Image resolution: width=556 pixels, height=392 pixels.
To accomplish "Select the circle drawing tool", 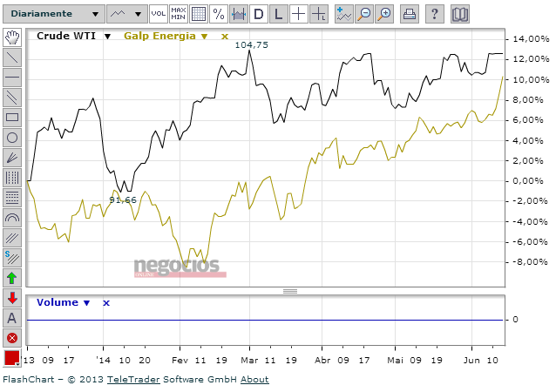I will coord(12,138).
